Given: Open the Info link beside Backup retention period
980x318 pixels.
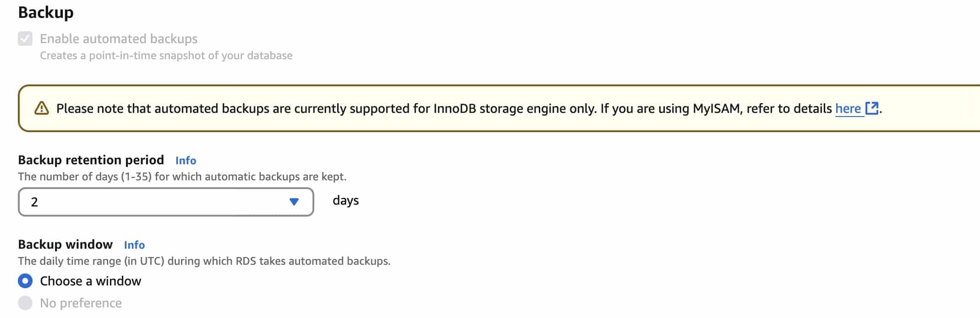Looking at the screenshot, I should point(186,161).
